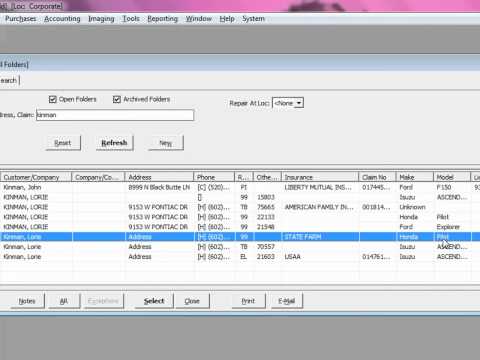Sort by Company/Co... column header

(x=98, y=177)
